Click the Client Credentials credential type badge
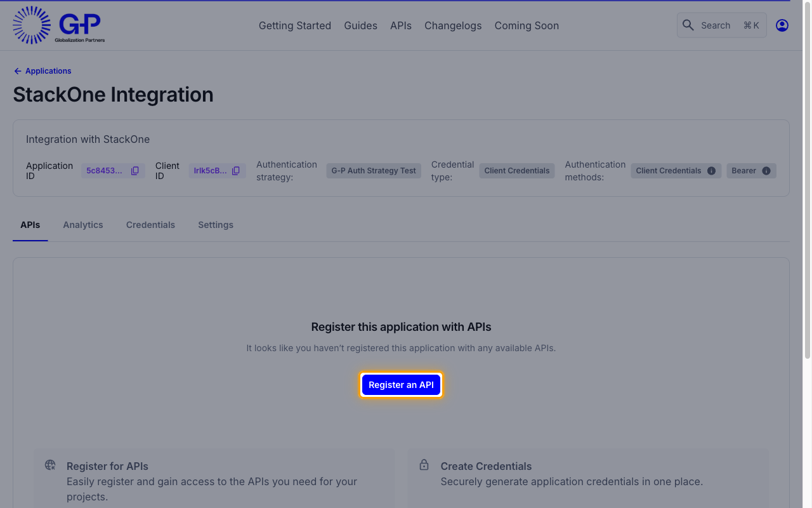This screenshot has height=508, width=812. 517,171
